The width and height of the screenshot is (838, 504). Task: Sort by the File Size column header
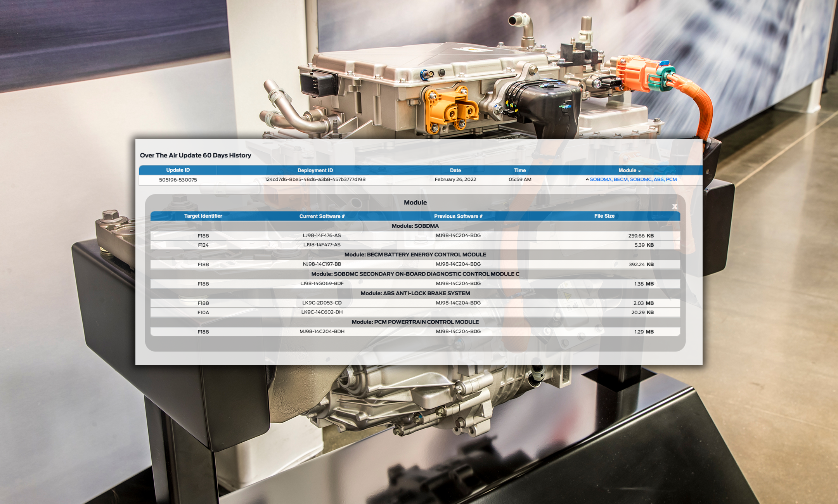click(604, 216)
